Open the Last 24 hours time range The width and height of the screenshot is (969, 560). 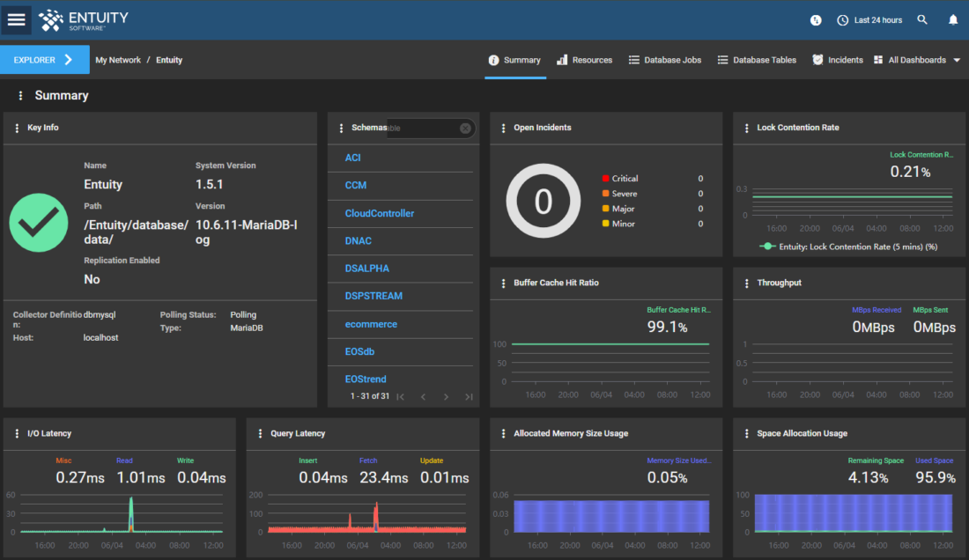click(869, 20)
